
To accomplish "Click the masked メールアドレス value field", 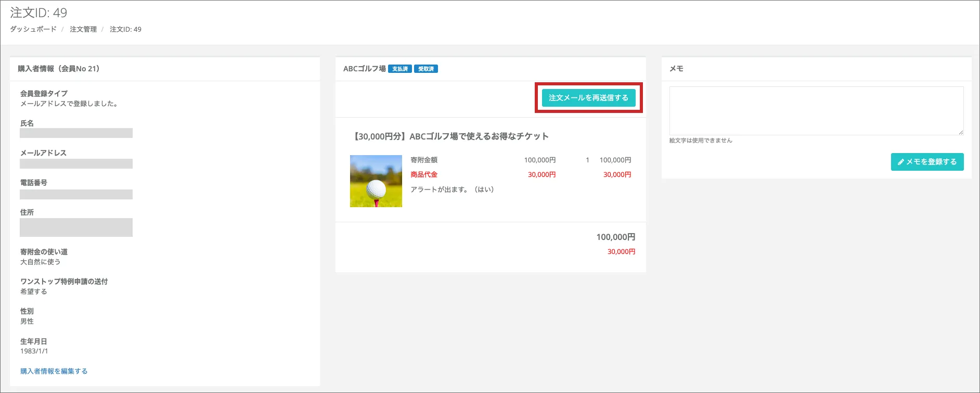I will pos(76,164).
